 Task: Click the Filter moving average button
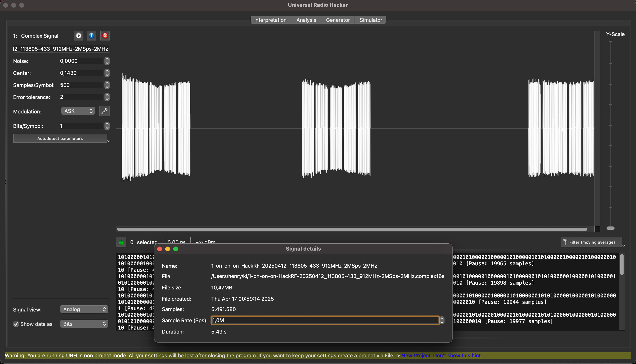click(591, 242)
